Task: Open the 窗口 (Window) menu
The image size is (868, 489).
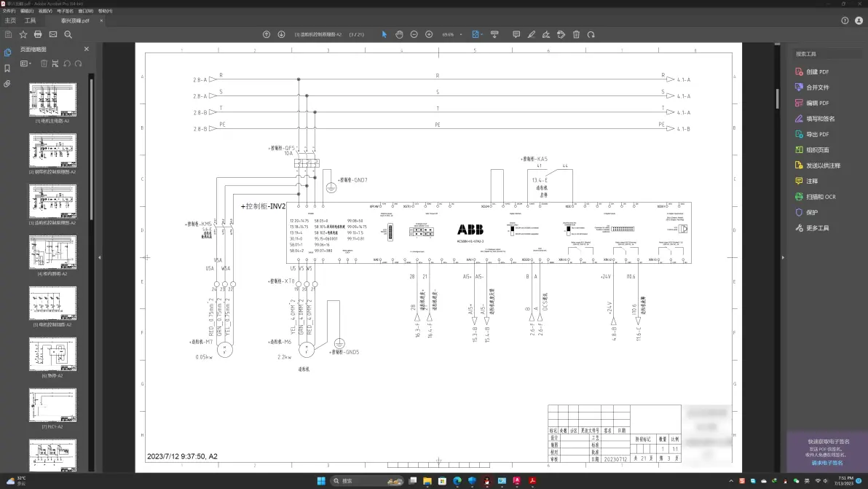Action: 86,11
